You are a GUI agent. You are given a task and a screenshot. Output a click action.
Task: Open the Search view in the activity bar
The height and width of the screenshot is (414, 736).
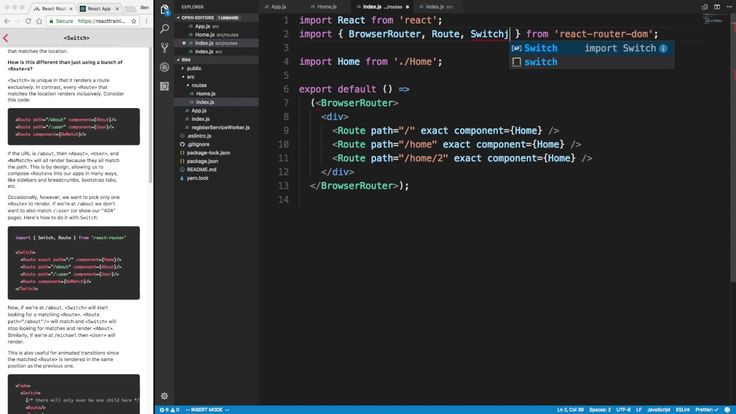coord(165,29)
